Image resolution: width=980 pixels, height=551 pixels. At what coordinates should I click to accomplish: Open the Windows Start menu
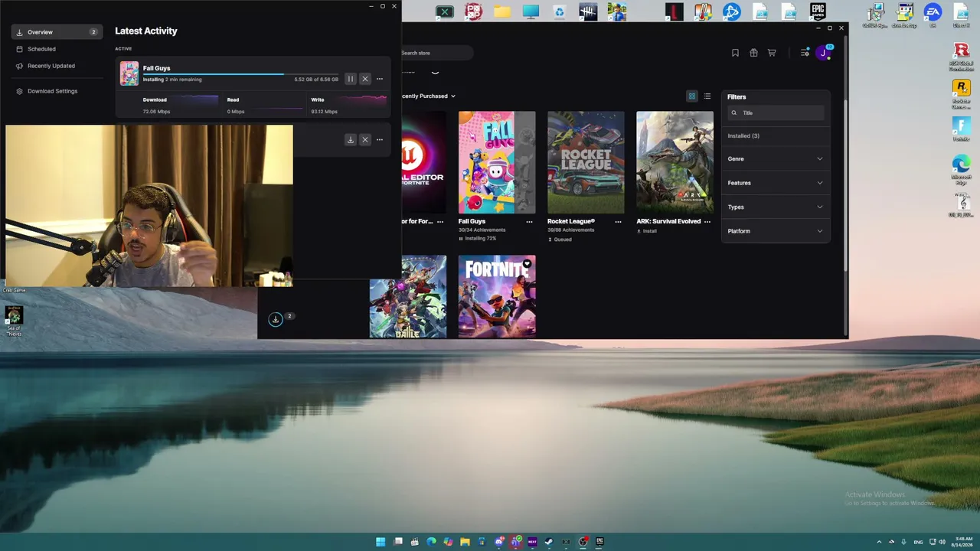381,542
